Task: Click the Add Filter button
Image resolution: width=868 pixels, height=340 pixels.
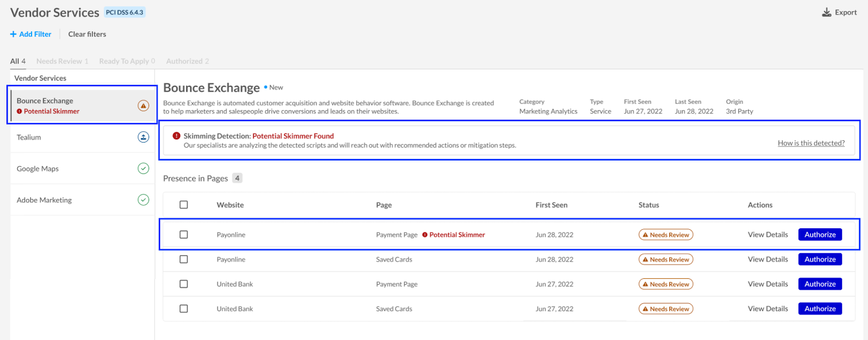Action: (31, 34)
